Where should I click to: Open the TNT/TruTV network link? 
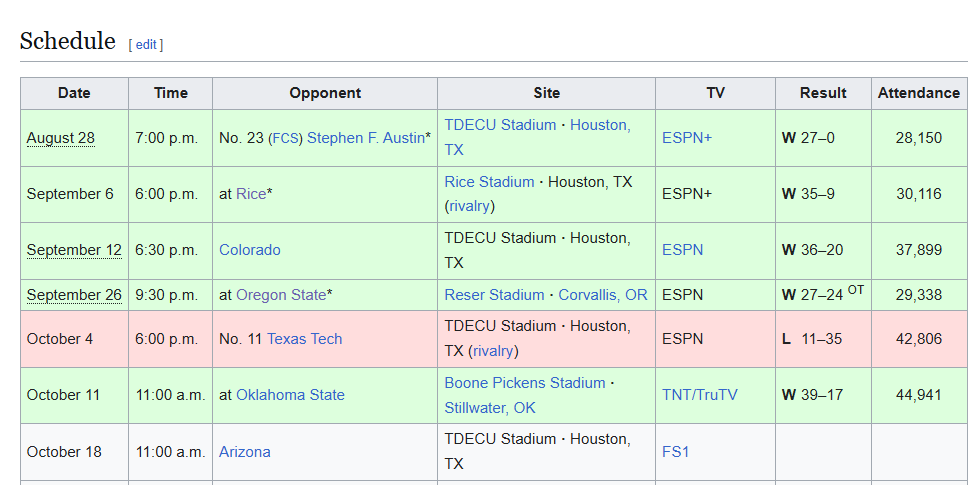tap(699, 395)
